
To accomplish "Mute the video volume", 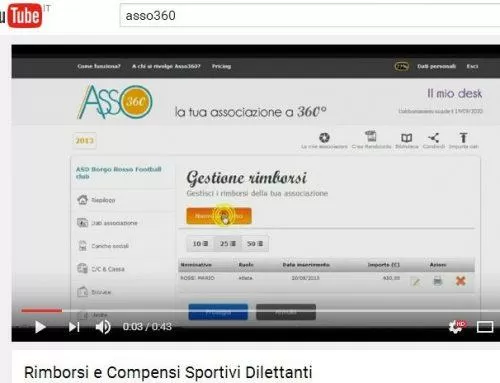I will click(103, 327).
